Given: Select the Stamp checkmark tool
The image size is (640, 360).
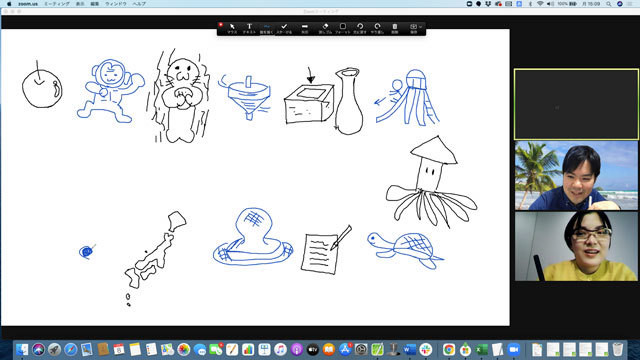Looking at the screenshot, I should 284,28.
